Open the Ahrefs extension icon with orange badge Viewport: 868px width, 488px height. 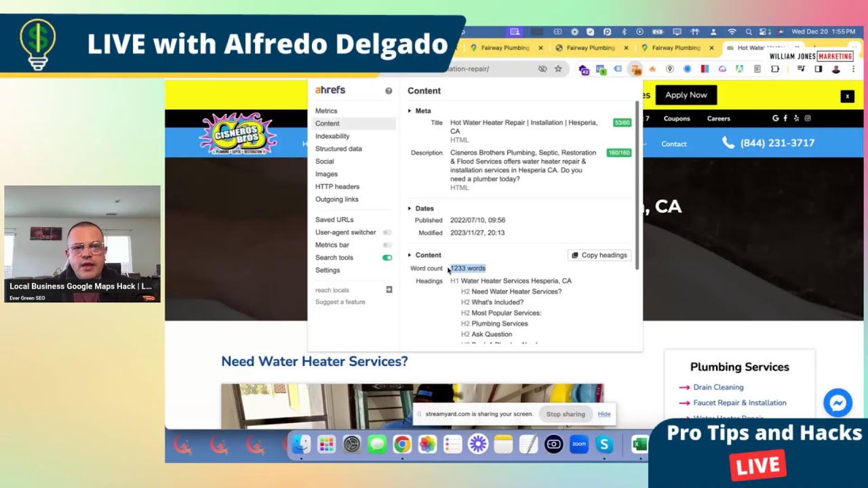tap(635, 69)
